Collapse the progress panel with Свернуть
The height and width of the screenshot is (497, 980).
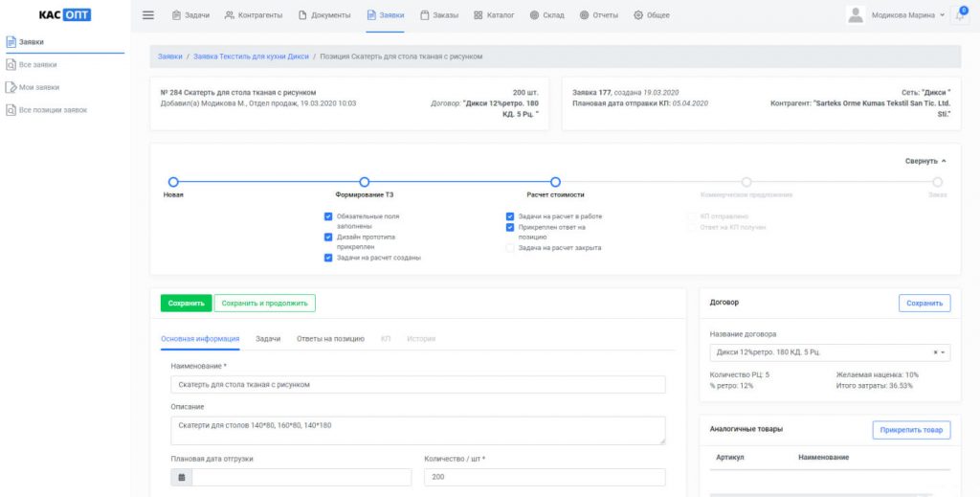925,161
